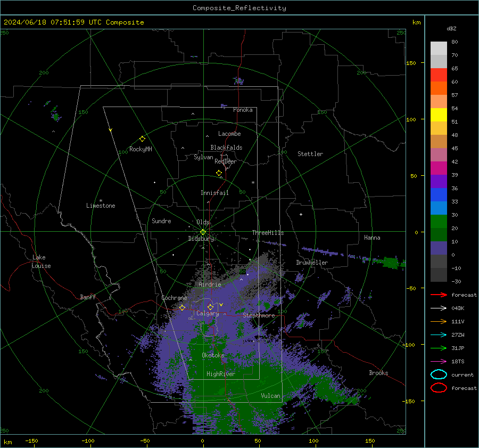Click the Limestone label
479x448 pixels.
click(x=101, y=206)
